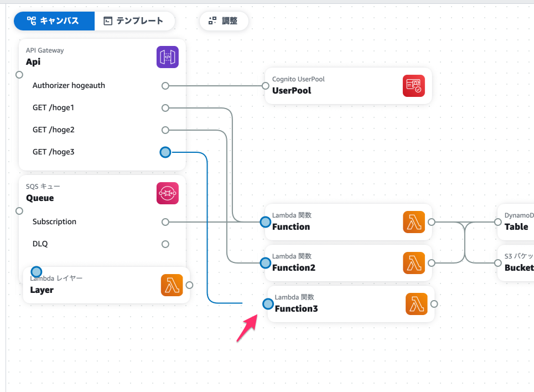The image size is (534, 392).
Task: Click the DynamoDB Table input port
Action: (x=497, y=222)
